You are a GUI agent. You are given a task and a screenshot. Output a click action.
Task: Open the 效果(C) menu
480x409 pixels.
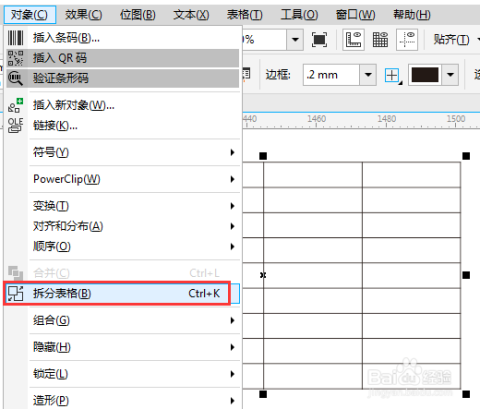click(83, 15)
